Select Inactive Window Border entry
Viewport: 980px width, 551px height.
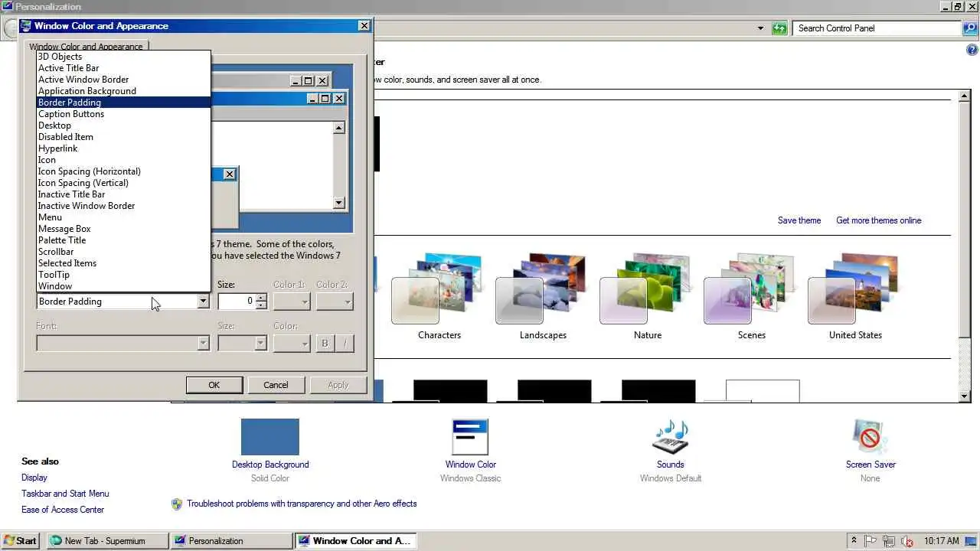[123, 206]
